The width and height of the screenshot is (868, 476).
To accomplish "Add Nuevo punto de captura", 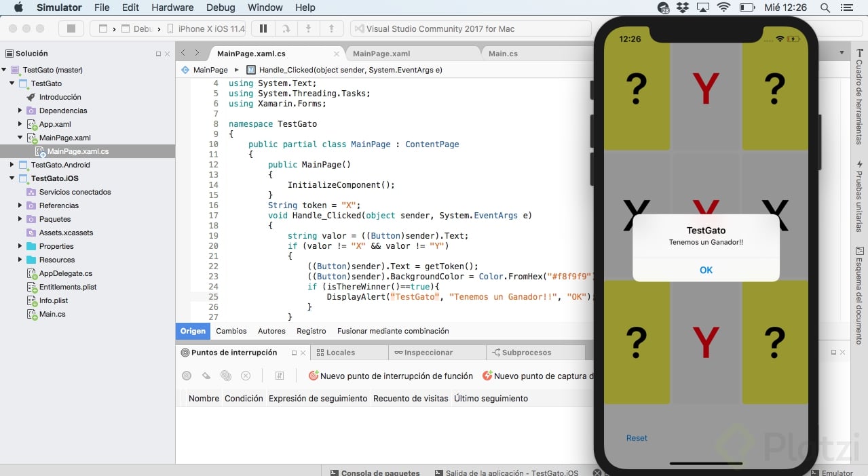I will pyautogui.click(x=538, y=376).
